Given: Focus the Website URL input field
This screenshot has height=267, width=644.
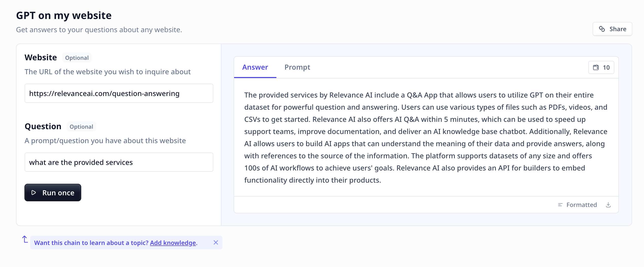Looking at the screenshot, I should [x=119, y=93].
